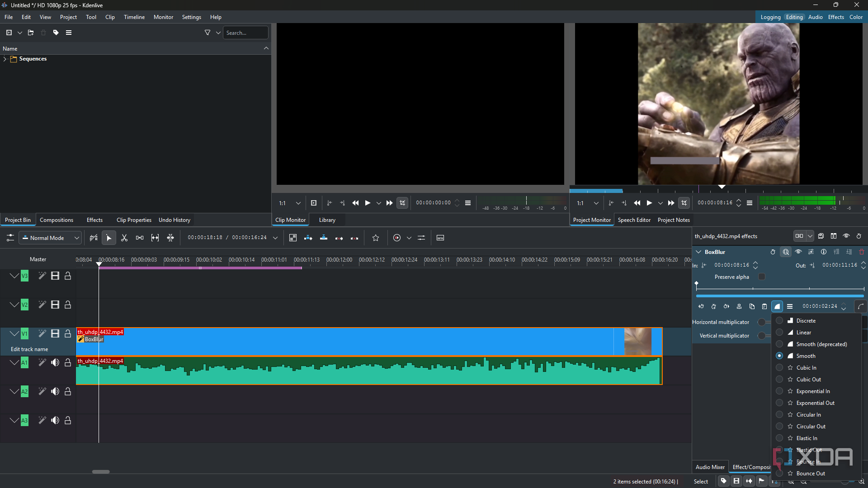
Task: Open Speech Editor tab
Action: (x=634, y=220)
